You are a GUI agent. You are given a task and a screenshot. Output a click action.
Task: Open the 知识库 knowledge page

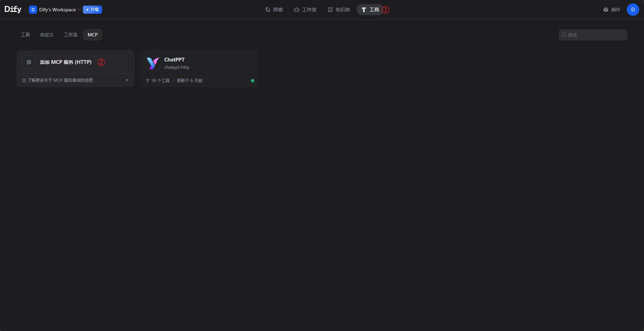[339, 10]
